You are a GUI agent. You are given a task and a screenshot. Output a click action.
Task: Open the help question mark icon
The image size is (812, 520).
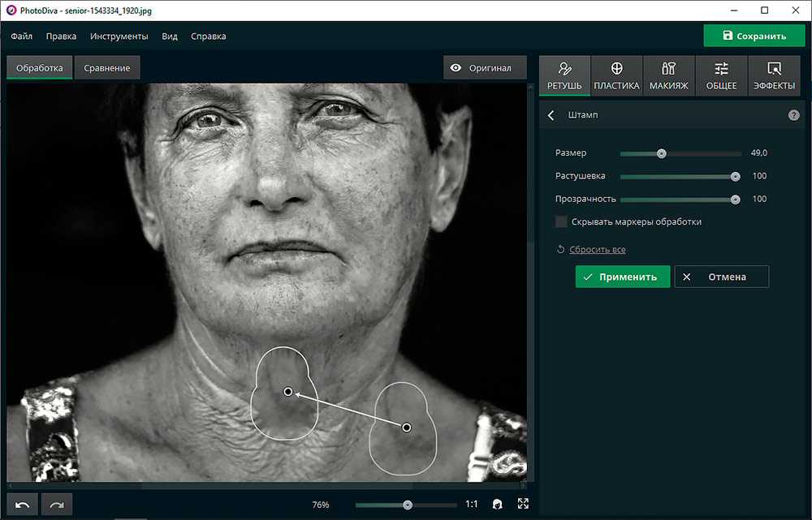coord(793,115)
